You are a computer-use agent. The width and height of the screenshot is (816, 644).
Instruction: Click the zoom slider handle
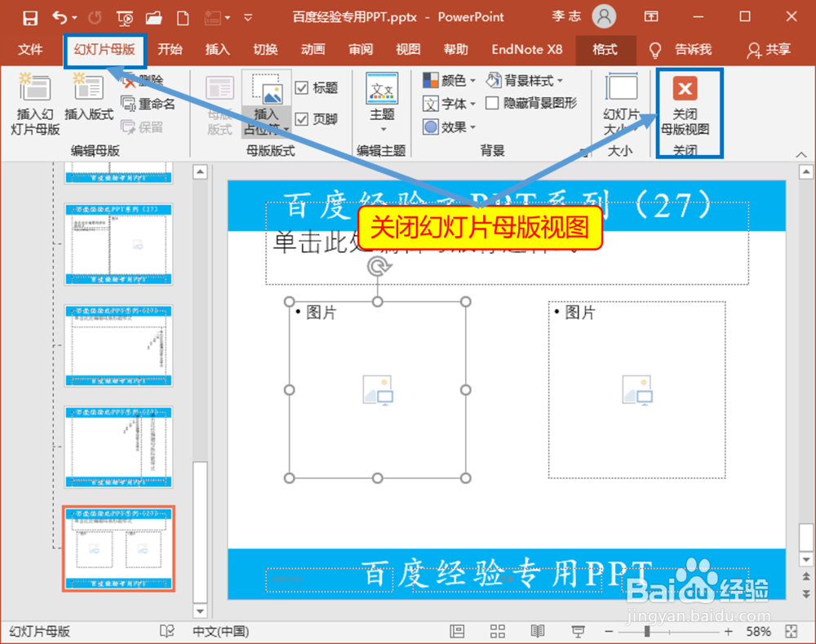click(x=647, y=632)
